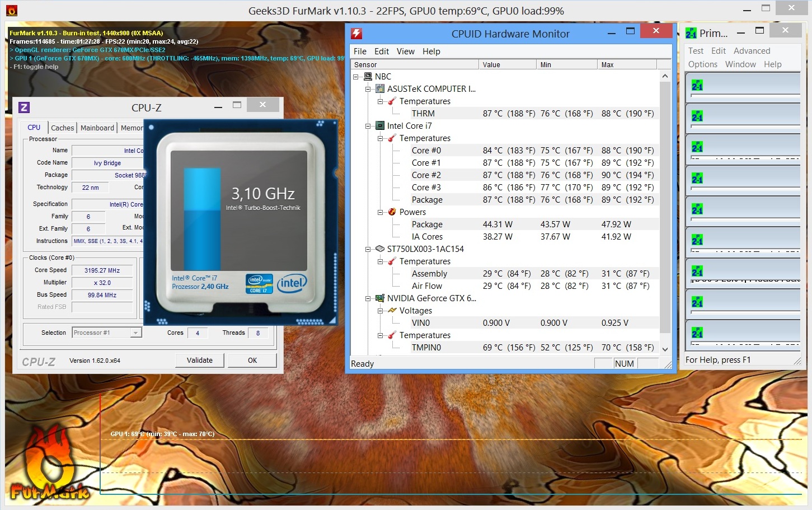Viewport: 812px width, 510px height.
Task: Select the CPU tab in CPU-Z
Action: 34,127
